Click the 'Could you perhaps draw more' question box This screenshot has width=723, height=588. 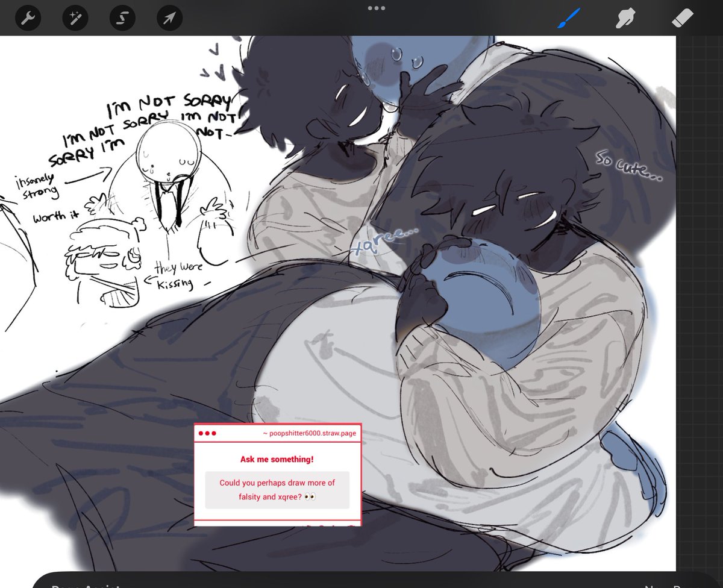pos(277,490)
